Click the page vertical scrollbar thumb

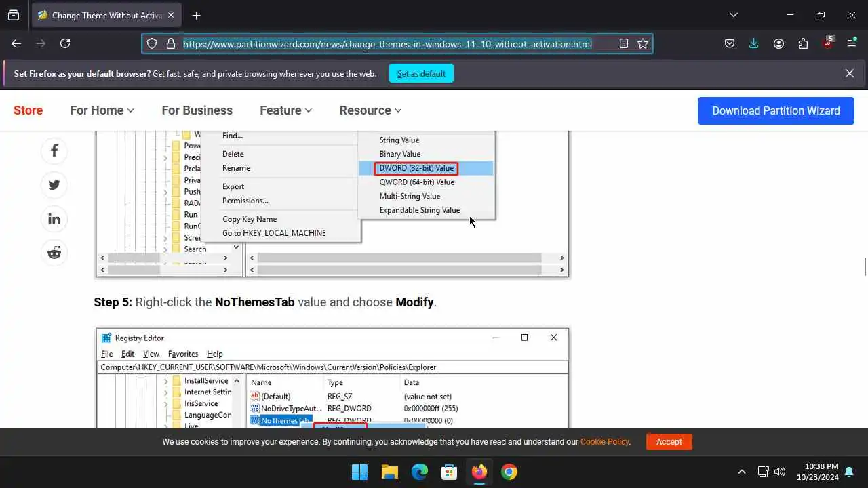865,266
